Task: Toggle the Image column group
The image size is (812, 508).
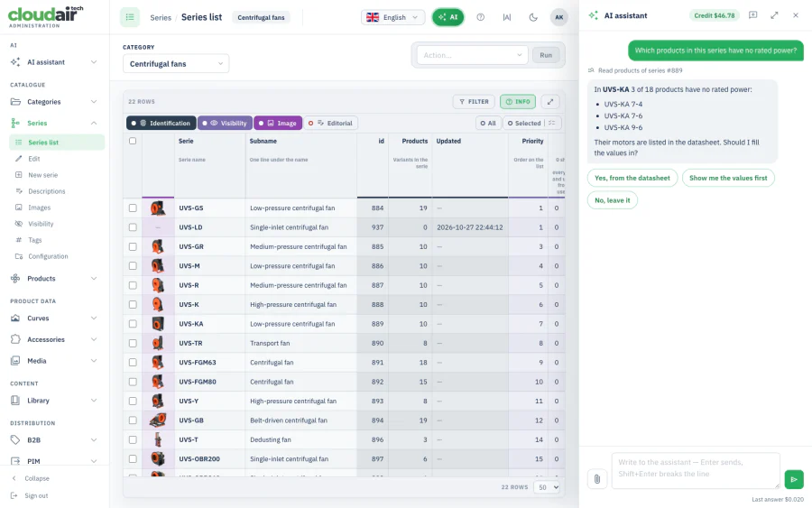Action: tap(278, 124)
